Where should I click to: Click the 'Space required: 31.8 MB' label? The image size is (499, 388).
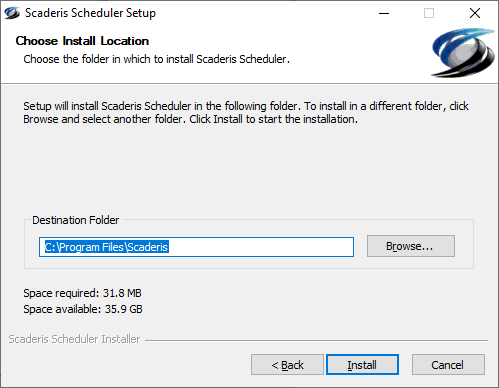pos(82,293)
